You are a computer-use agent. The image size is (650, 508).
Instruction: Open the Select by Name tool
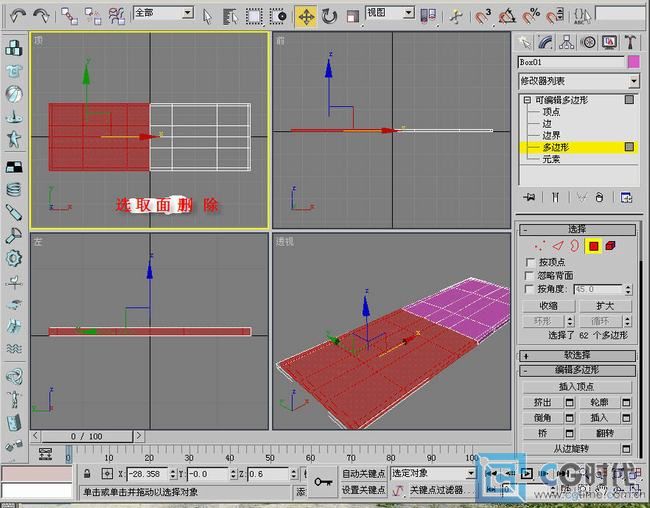(230, 17)
